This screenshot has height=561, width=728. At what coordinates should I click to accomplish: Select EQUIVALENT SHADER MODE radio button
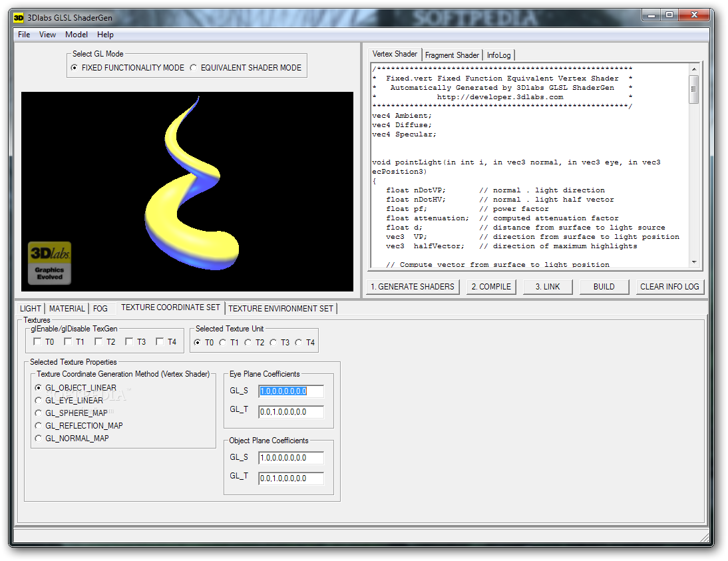pyautogui.click(x=194, y=68)
